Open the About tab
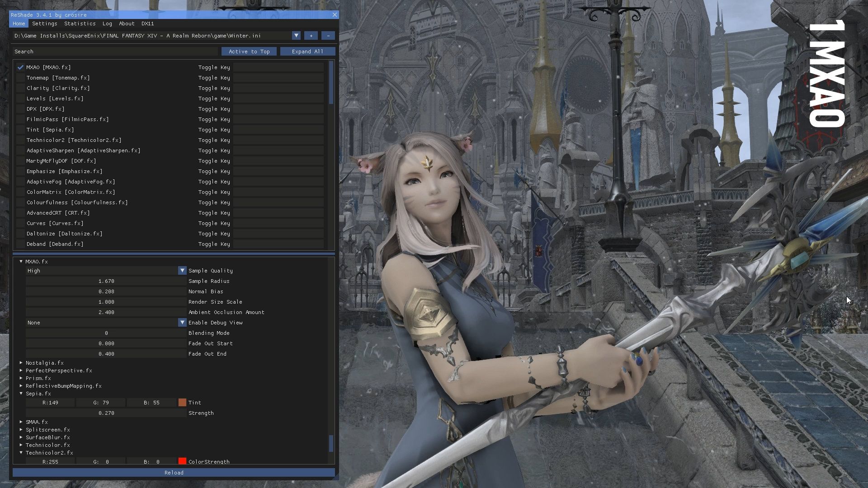This screenshot has height=488, width=868. [127, 23]
